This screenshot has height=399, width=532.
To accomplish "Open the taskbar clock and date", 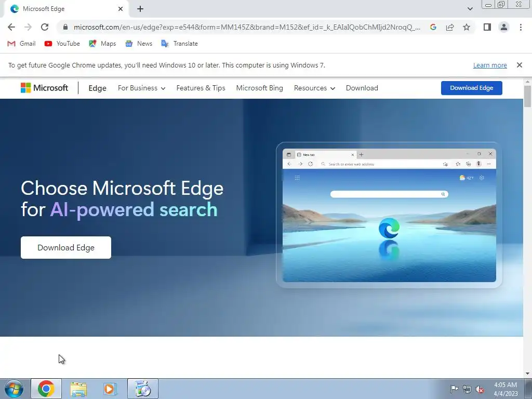I will point(506,389).
